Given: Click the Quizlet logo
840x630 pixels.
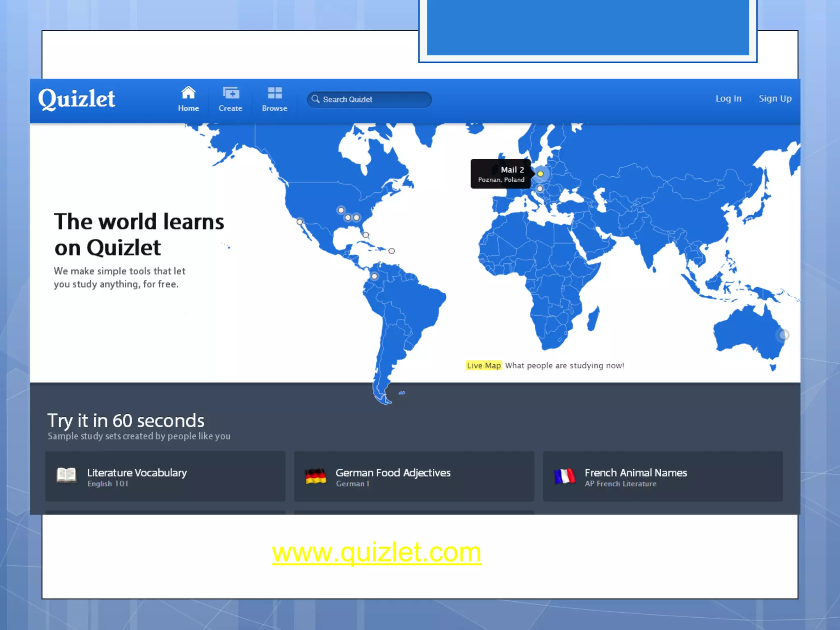Looking at the screenshot, I should [77, 99].
